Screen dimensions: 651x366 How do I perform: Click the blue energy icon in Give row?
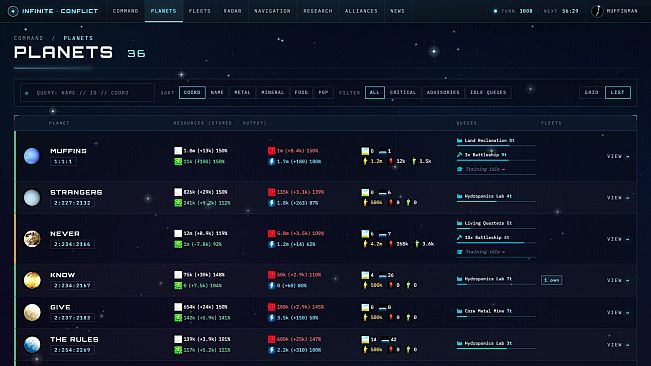pyautogui.click(x=272, y=318)
